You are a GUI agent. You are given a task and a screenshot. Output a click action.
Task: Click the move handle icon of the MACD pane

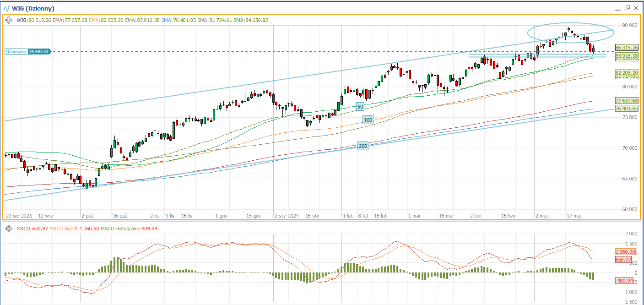pos(9,228)
